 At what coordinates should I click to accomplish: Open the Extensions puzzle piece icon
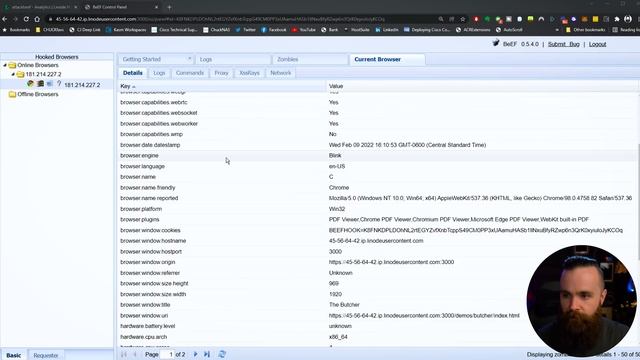(x=617, y=19)
